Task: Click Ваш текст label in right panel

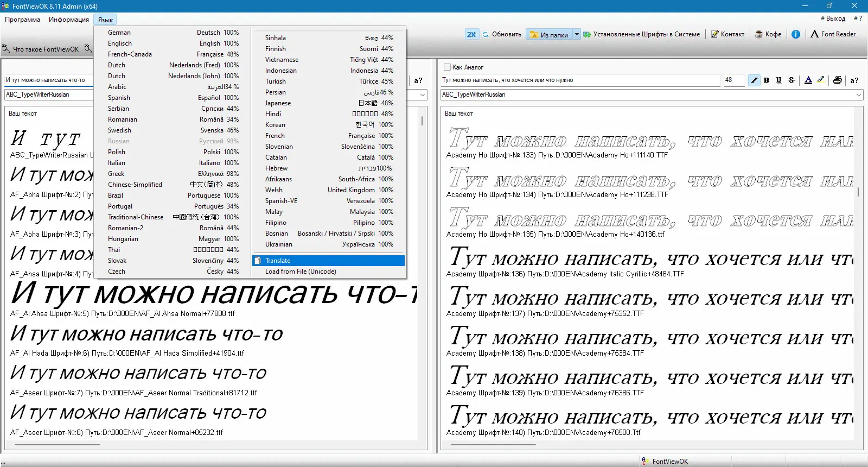Action: (459, 113)
